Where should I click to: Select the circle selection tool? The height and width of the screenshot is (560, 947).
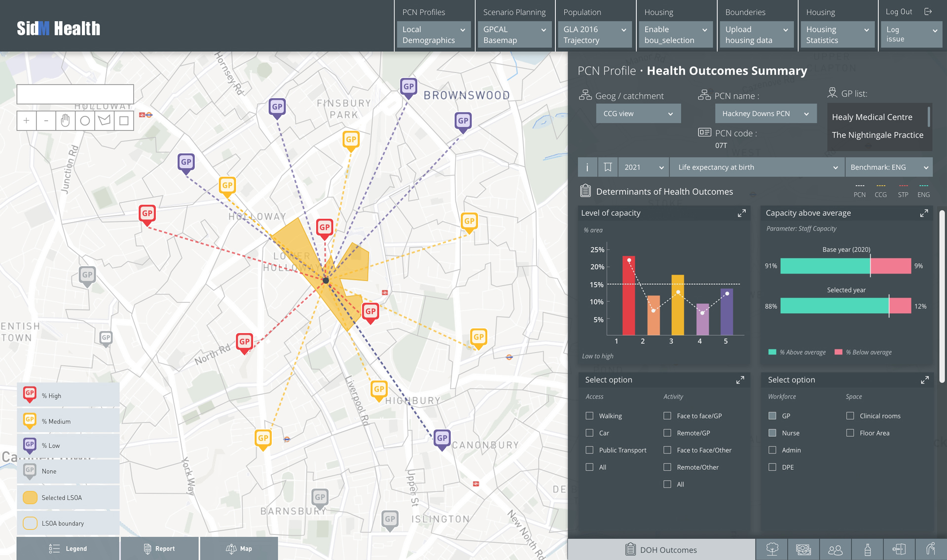click(85, 120)
